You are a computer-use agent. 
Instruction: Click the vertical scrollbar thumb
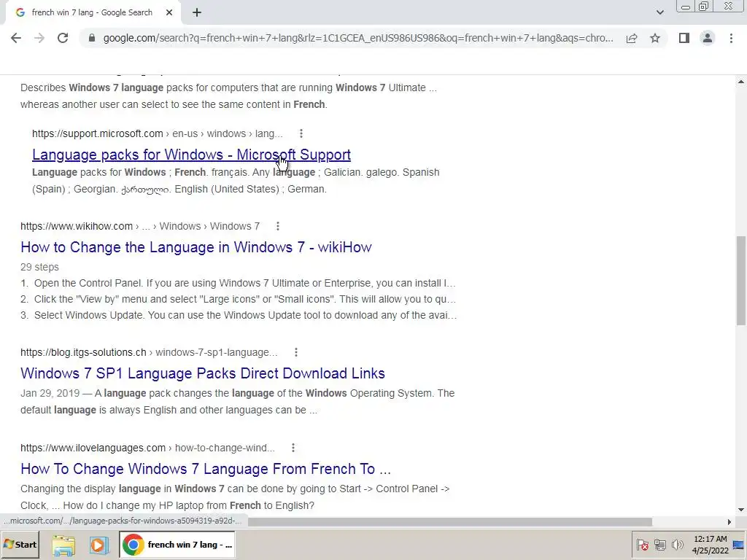click(741, 281)
